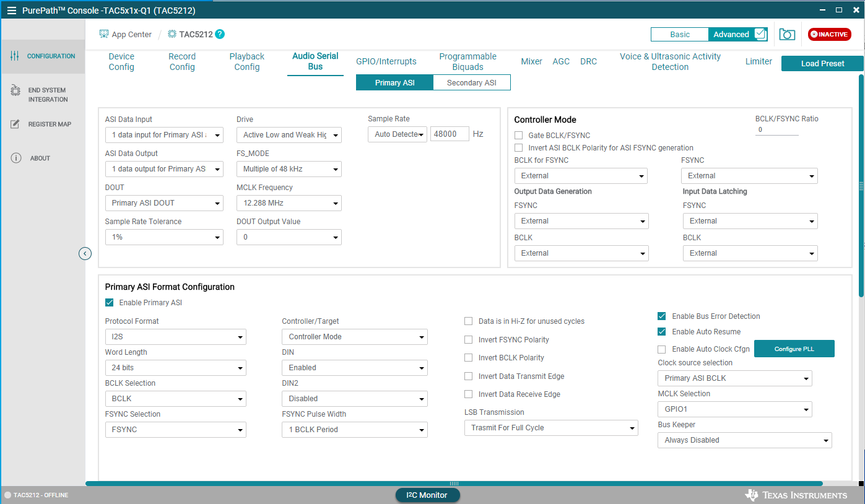Expand the Protocol Format dropdown

tap(176, 337)
